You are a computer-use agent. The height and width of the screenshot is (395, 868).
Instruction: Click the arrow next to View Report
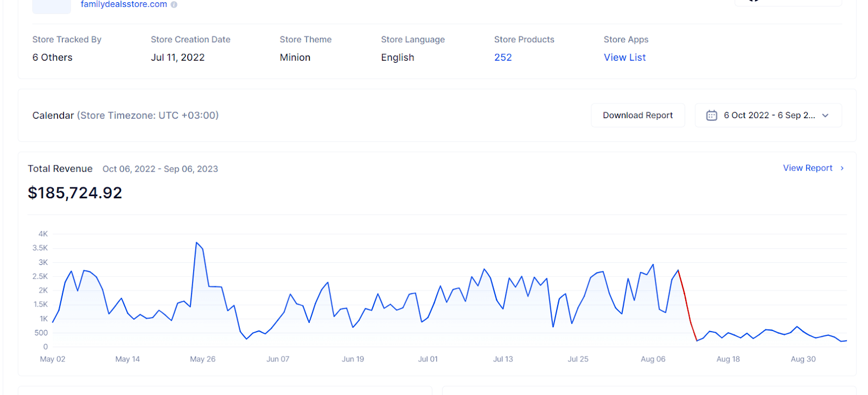(842, 169)
